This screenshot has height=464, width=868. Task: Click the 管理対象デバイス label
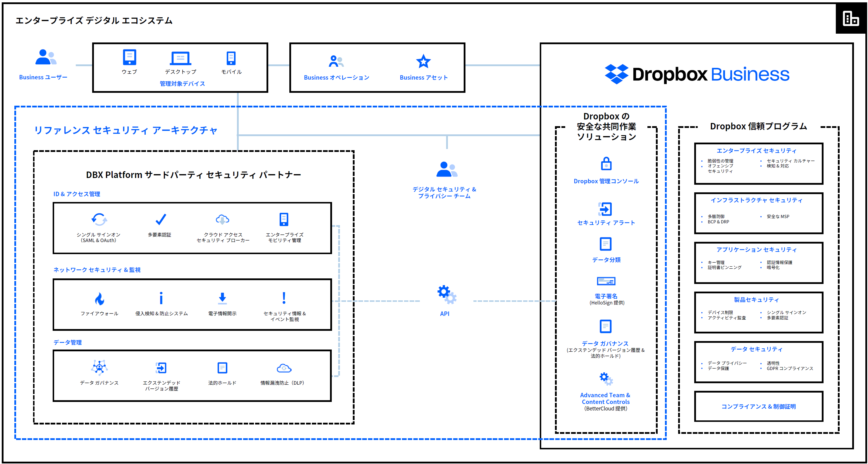(182, 84)
